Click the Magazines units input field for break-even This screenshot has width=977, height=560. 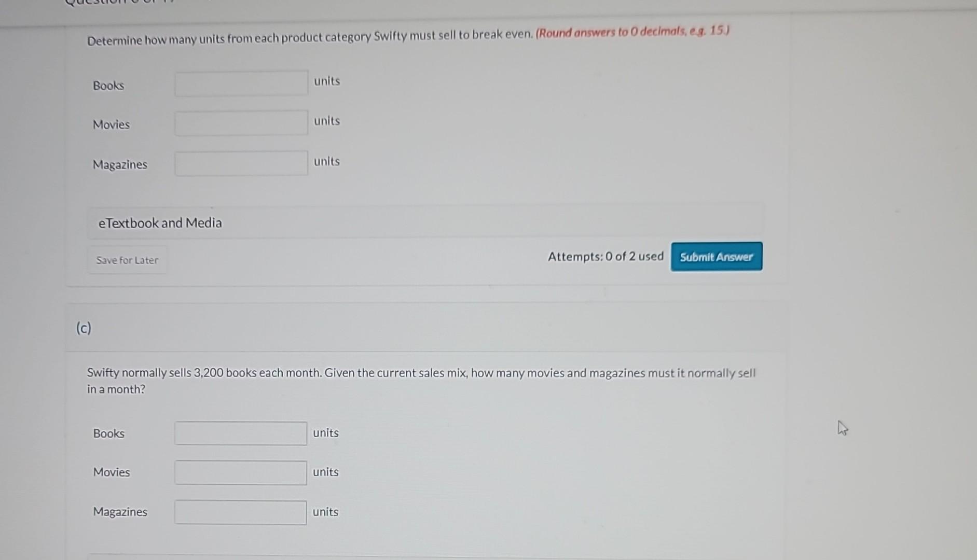241,163
